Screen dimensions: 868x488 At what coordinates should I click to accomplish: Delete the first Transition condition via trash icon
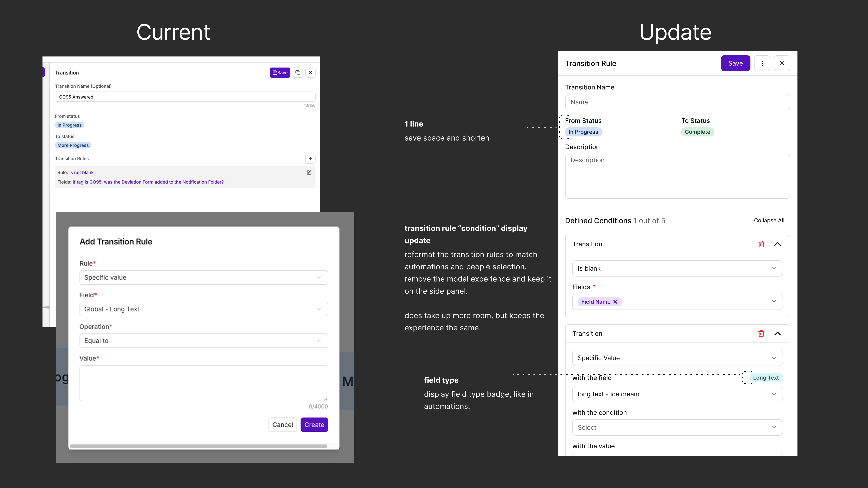pos(761,244)
